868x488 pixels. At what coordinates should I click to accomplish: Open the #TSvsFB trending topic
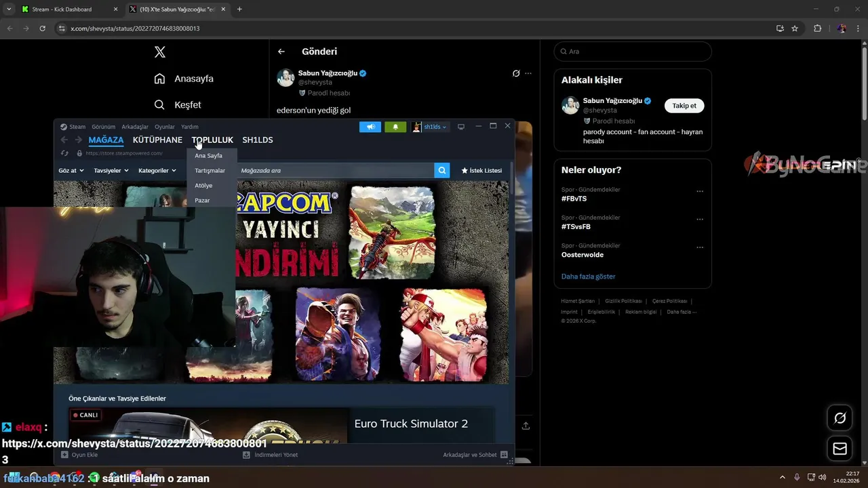tap(576, 227)
